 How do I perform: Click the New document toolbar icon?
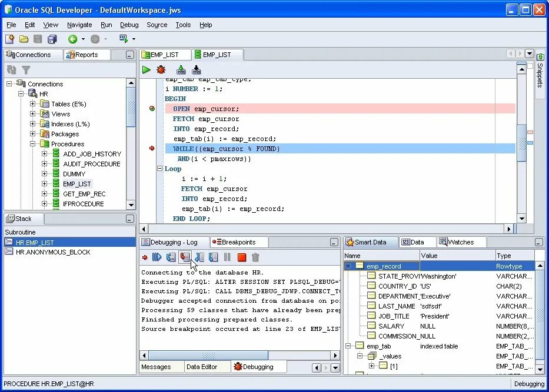(10, 39)
